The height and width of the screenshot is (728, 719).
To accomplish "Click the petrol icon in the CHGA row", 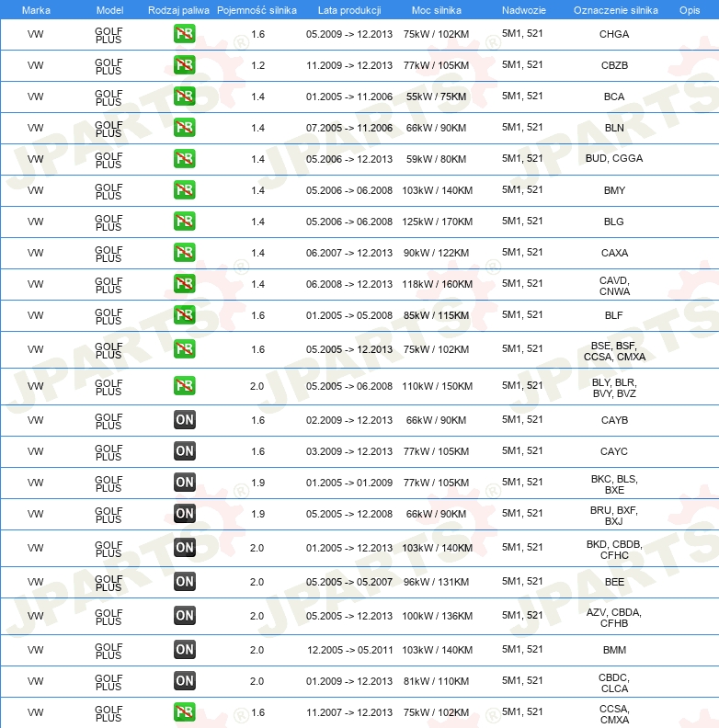I will (x=185, y=34).
